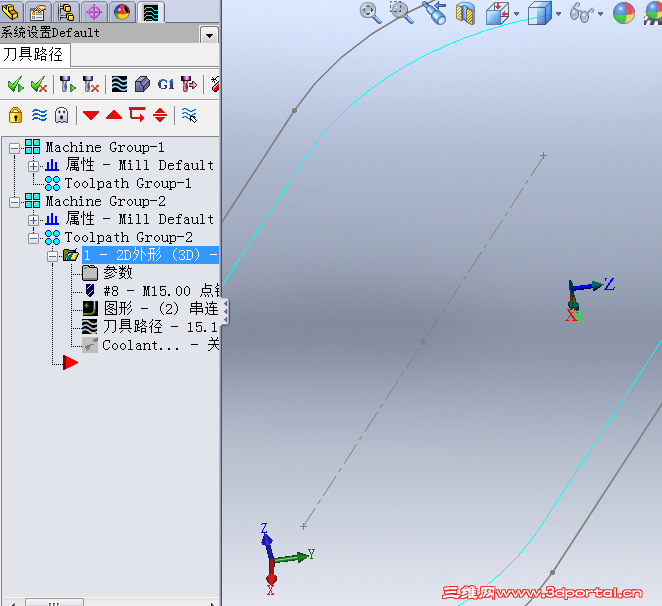Click Edit Appearance color ball icon
The height and width of the screenshot is (606, 662).
pyautogui.click(x=624, y=13)
